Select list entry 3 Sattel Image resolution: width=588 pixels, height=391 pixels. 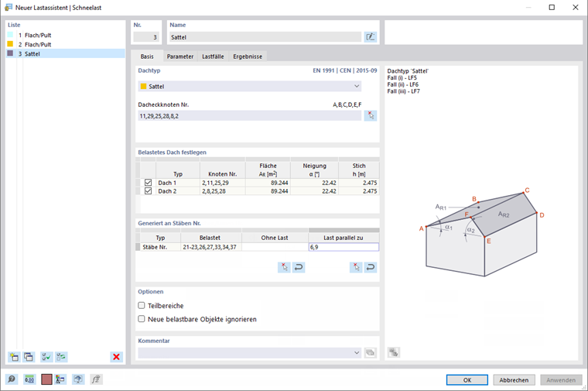[66, 53]
